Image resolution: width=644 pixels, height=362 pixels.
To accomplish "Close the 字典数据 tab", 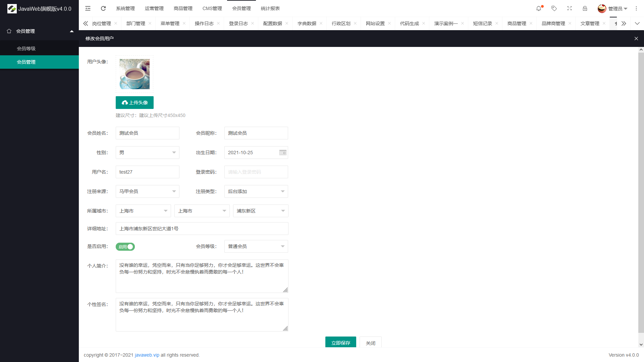I will pos(321,23).
